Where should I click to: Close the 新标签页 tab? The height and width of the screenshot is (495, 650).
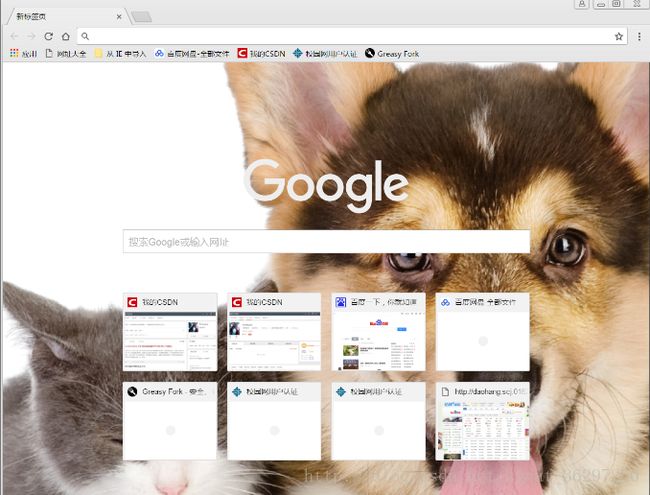click(119, 17)
